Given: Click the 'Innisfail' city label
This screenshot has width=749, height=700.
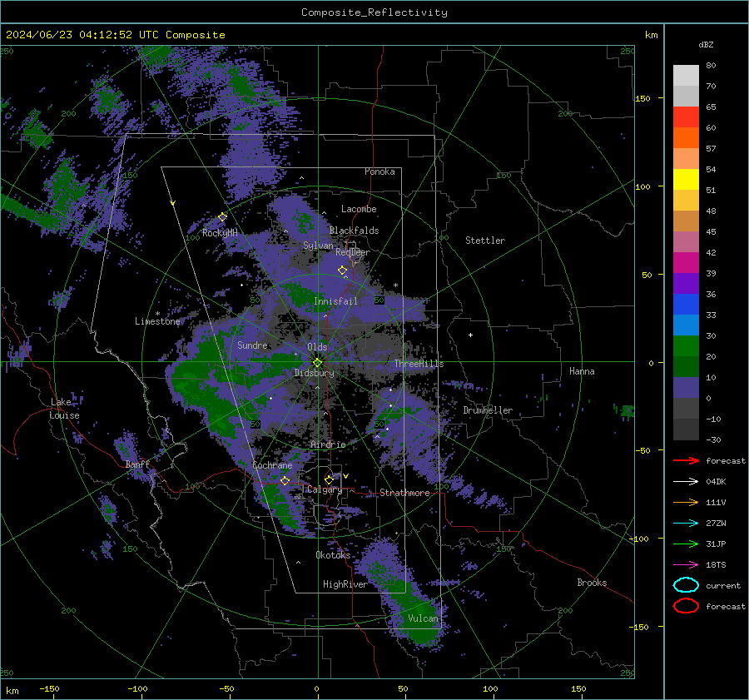Looking at the screenshot, I should (x=335, y=301).
